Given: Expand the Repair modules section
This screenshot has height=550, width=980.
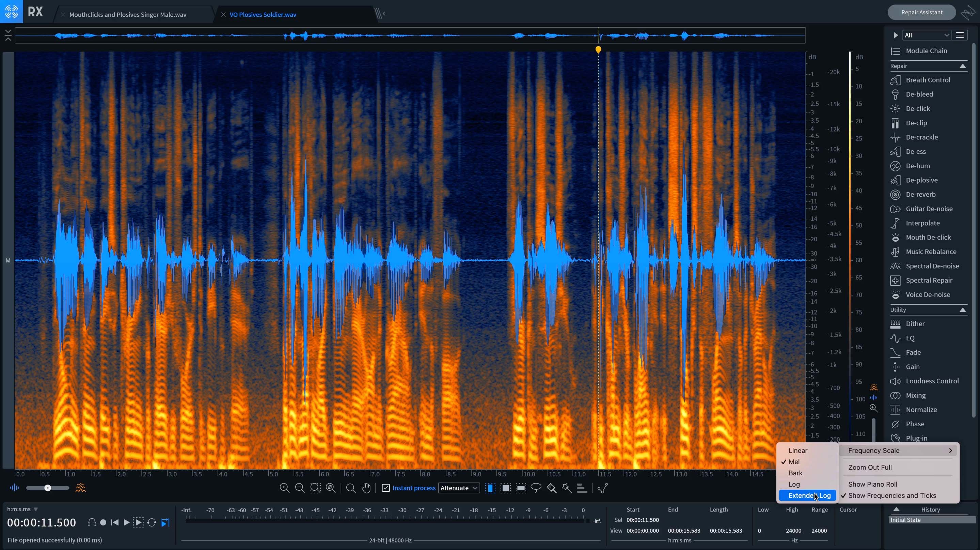Looking at the screenshot, I should pos(964,65).
